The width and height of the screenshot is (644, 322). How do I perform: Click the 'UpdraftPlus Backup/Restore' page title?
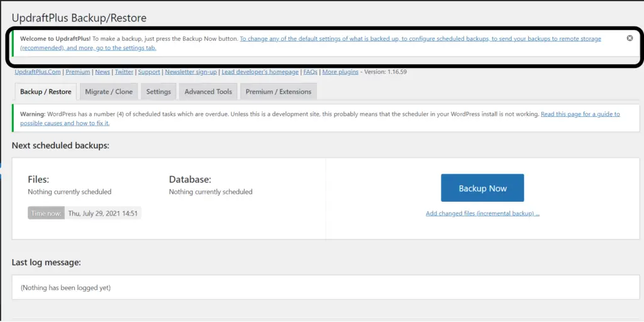click(x=79, y=18)
